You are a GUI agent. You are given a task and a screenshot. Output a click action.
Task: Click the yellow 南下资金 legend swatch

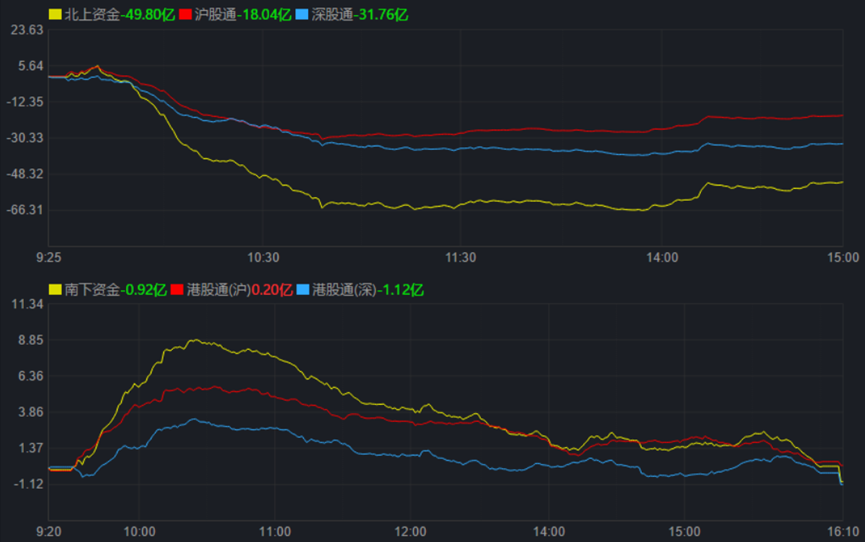(55, 290)
